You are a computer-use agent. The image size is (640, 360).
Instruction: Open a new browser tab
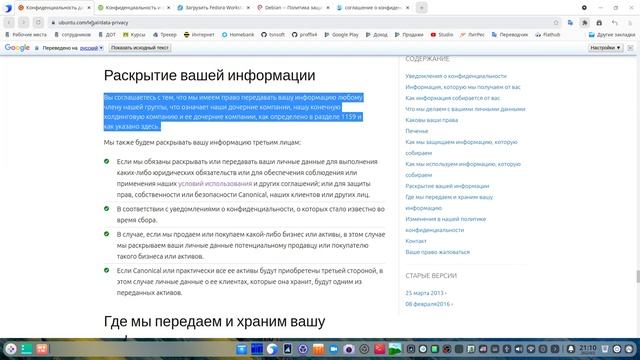coord(422,8)
